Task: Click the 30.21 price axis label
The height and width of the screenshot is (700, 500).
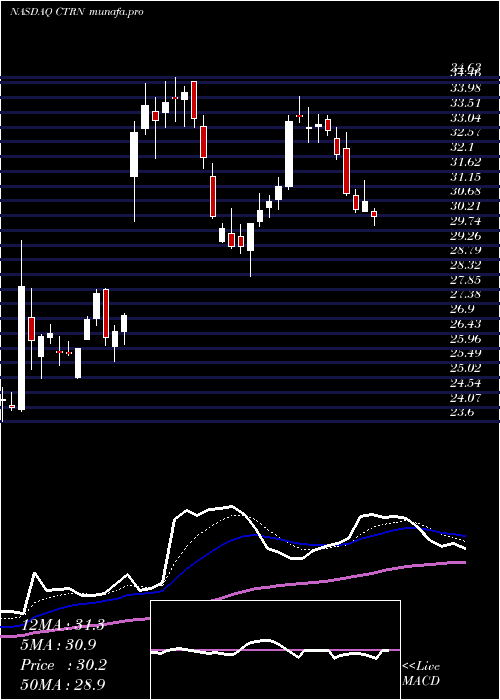Action: pos(466,206)
